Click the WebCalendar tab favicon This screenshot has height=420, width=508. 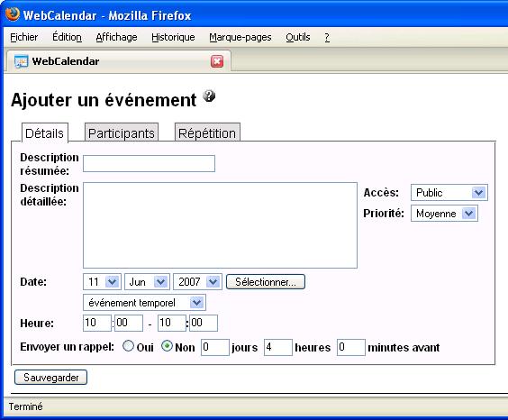point(21,61)
